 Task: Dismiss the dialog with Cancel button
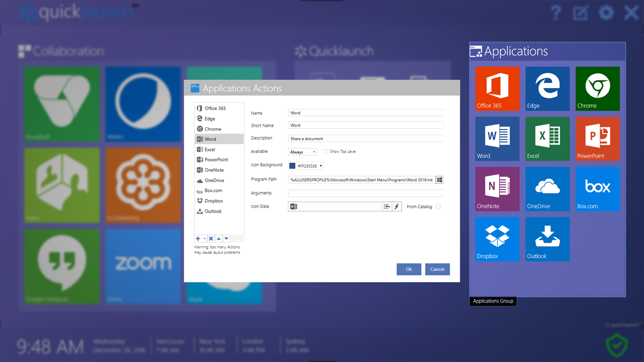click(x=437, y=269)
